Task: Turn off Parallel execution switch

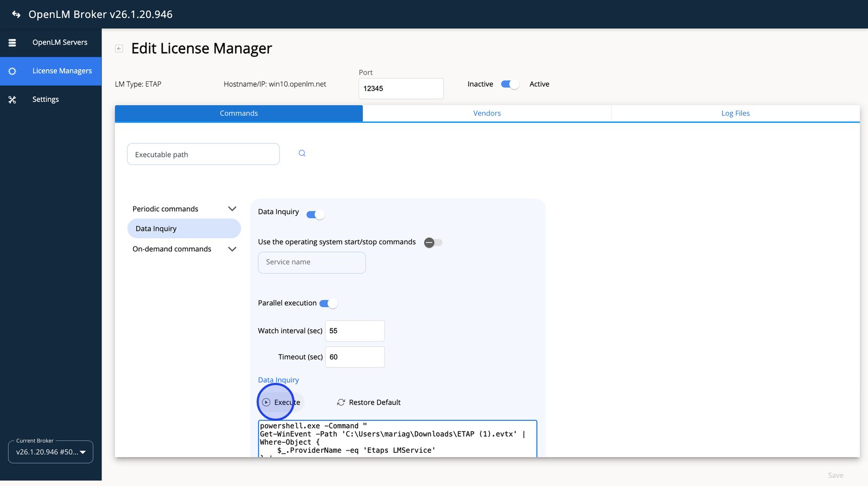Action: click(x=328, y=304)
